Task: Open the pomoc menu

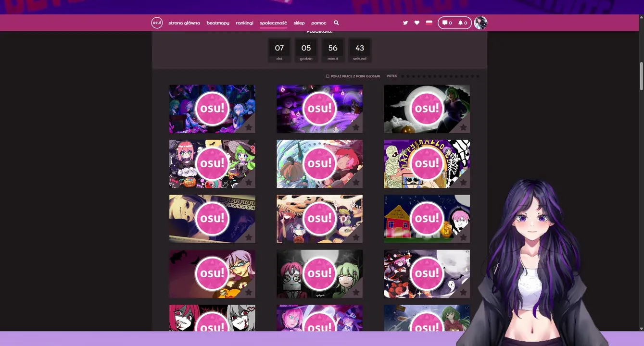Action: pos(318,23)
